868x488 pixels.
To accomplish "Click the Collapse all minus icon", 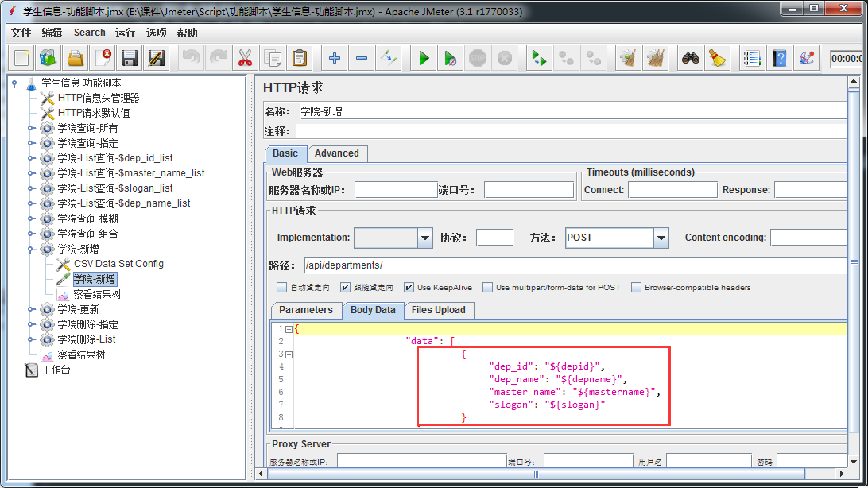I will tap(362, 58).
